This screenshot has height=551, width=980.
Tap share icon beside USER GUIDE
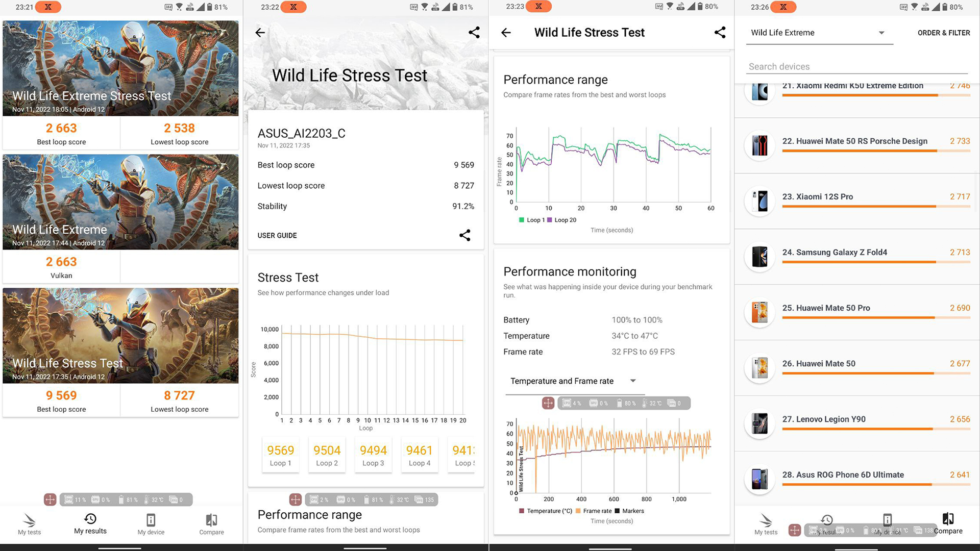click(464, 235)
